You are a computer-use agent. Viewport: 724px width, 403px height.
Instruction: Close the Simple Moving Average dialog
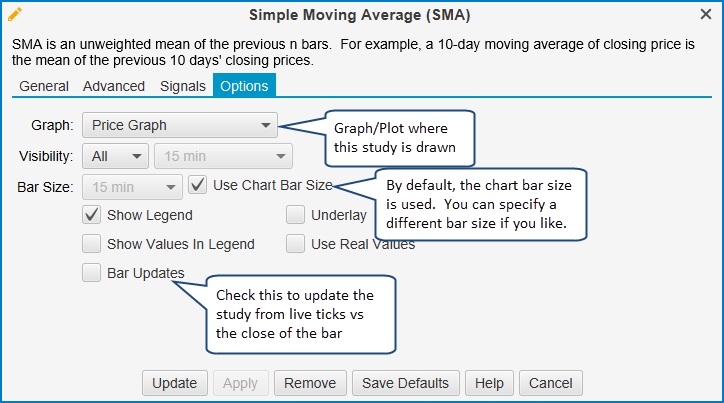click(706, 14)
